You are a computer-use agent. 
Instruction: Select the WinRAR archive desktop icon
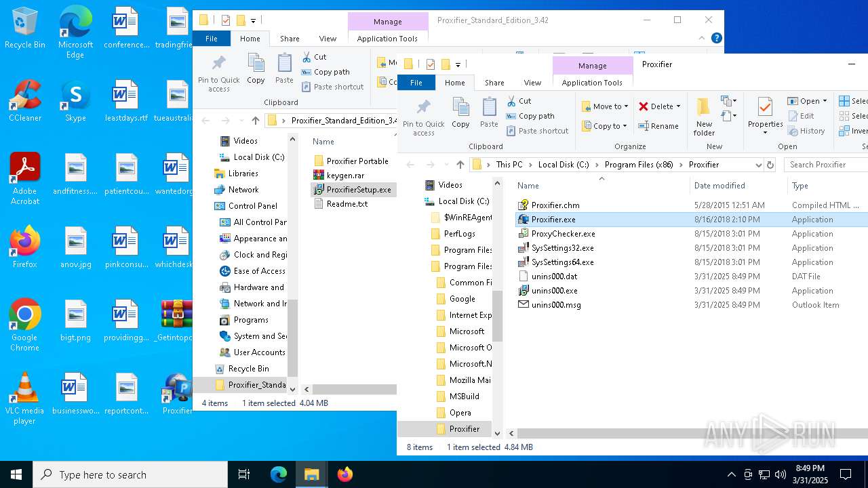(x=177, y=320)
